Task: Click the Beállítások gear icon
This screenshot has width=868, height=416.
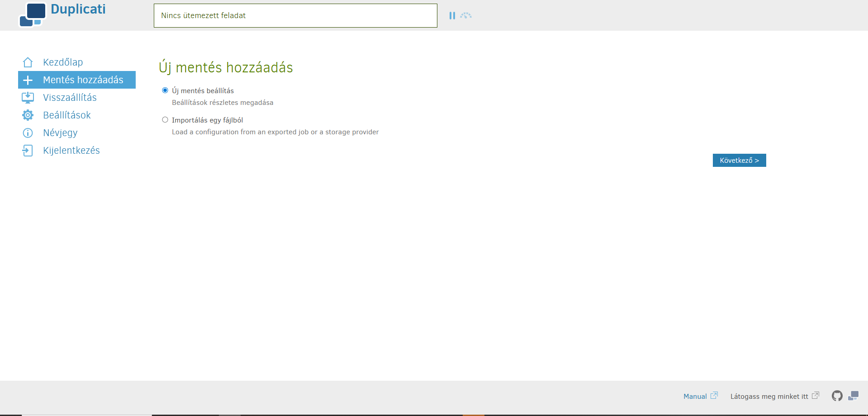Action: (x=28, y=115)
